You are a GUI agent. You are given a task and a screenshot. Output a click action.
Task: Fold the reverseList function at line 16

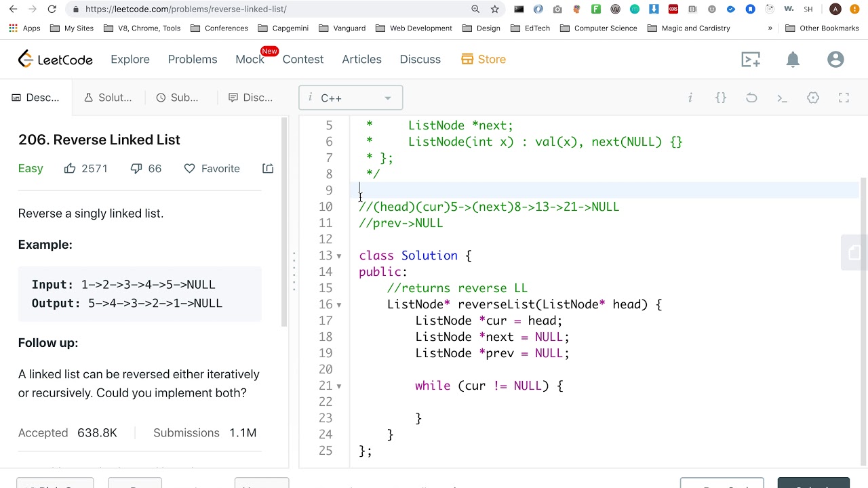[339, 305]
